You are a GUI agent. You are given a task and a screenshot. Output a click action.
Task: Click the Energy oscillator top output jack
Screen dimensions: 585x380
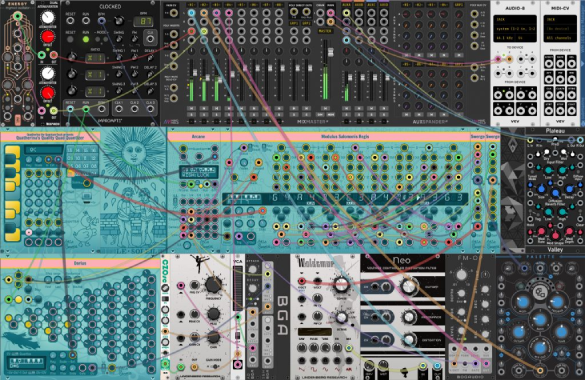point(17,16)
